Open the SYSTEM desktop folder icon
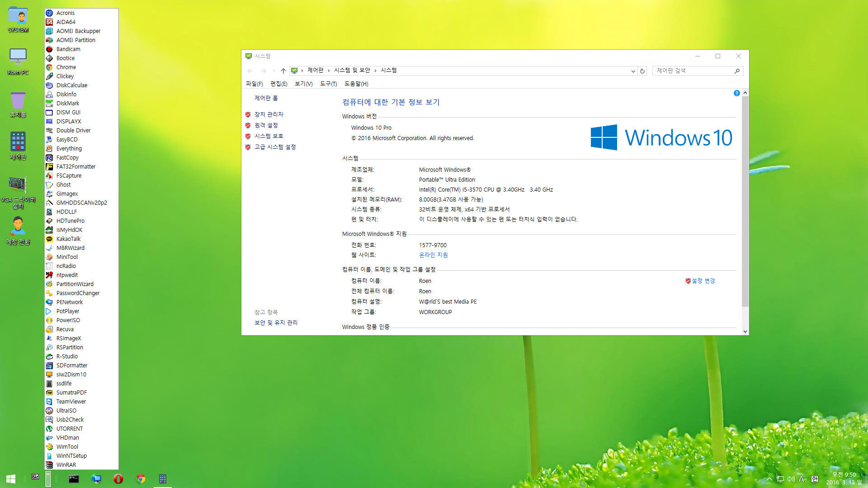The image size is (868, 488). tap(18, 19)
